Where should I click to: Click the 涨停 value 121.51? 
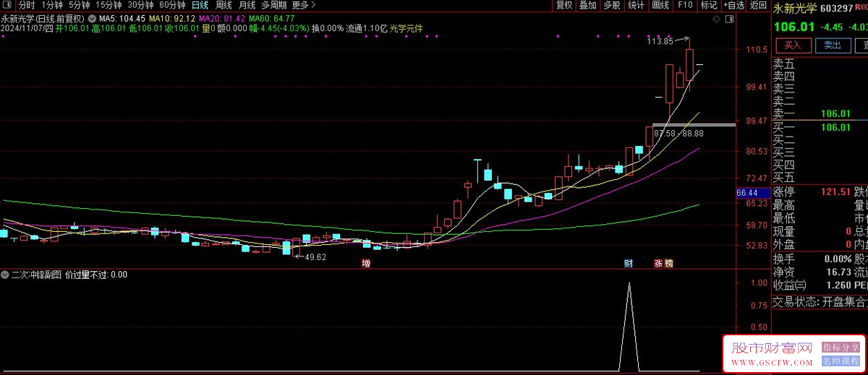[x=834, y=191]
